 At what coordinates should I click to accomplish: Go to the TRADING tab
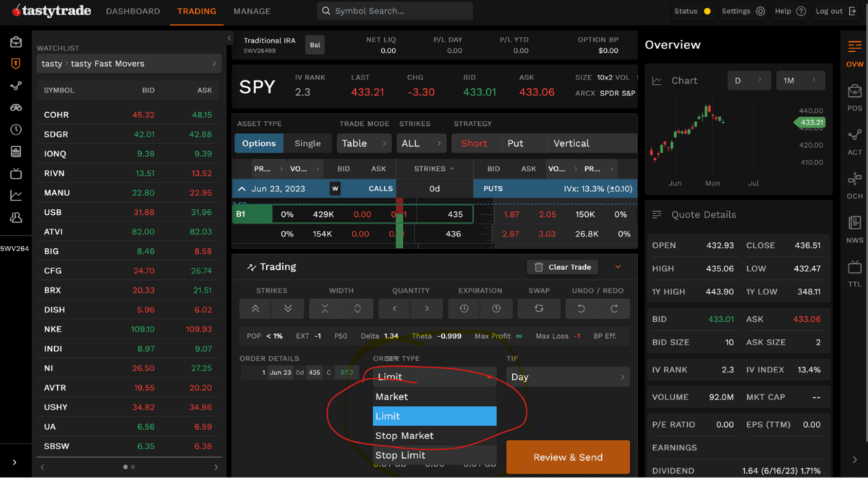[x=197, y=11]
